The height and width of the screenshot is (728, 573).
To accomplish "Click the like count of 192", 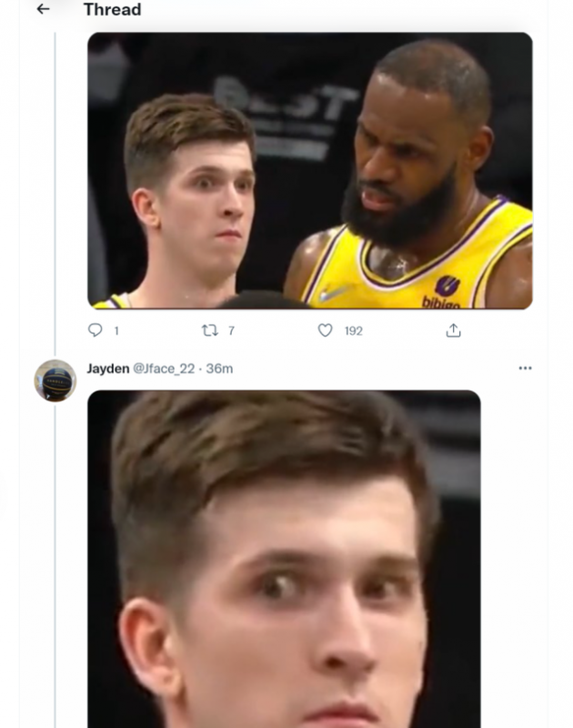I will point(353,331).
